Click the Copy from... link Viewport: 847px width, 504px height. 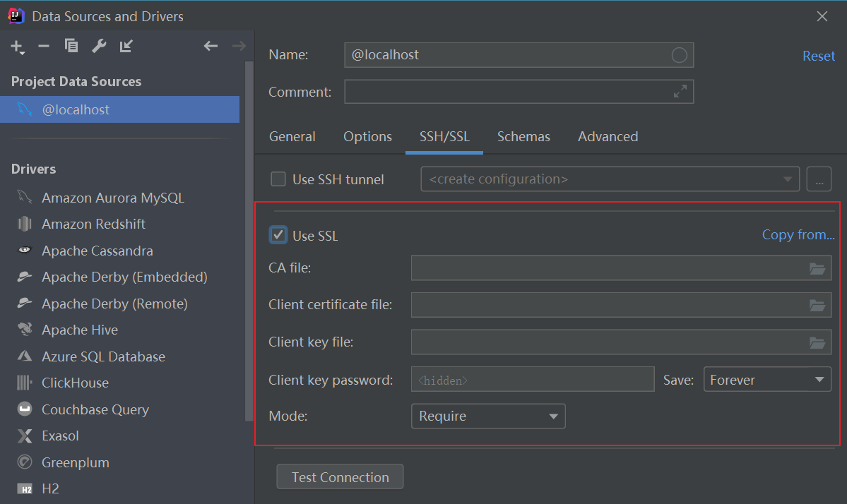click(x=798, y=235)
